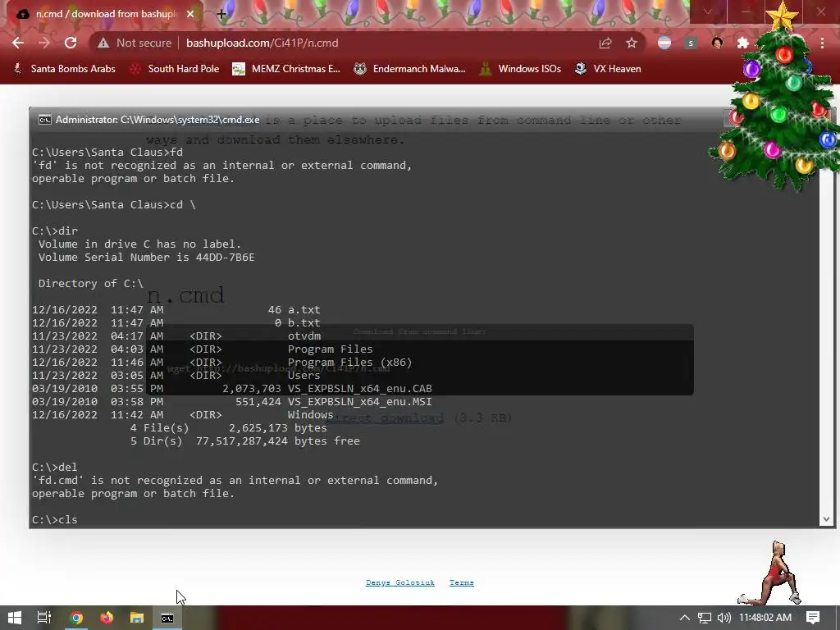Open the profile avatar icon

point(717,43)
